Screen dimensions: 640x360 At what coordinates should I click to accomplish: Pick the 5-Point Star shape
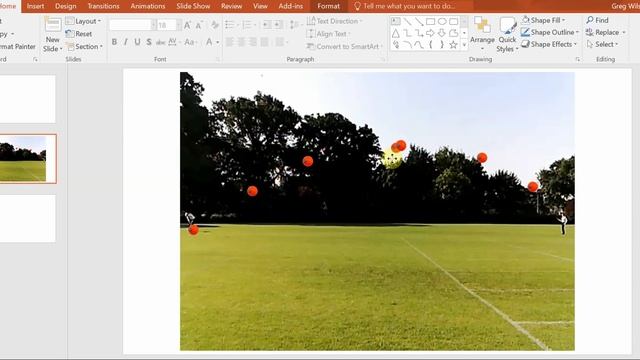click(453, 45)
